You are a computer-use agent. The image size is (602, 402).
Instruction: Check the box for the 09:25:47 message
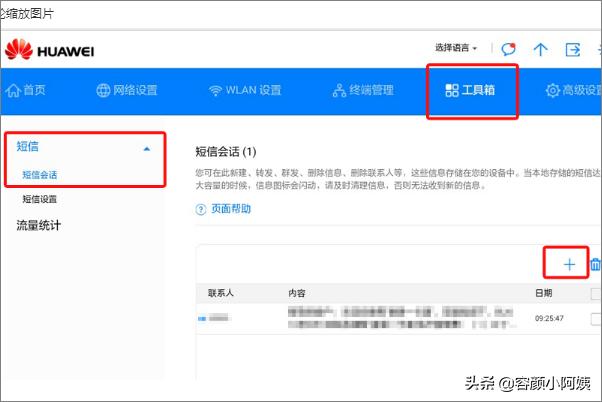tap(596, 318)
